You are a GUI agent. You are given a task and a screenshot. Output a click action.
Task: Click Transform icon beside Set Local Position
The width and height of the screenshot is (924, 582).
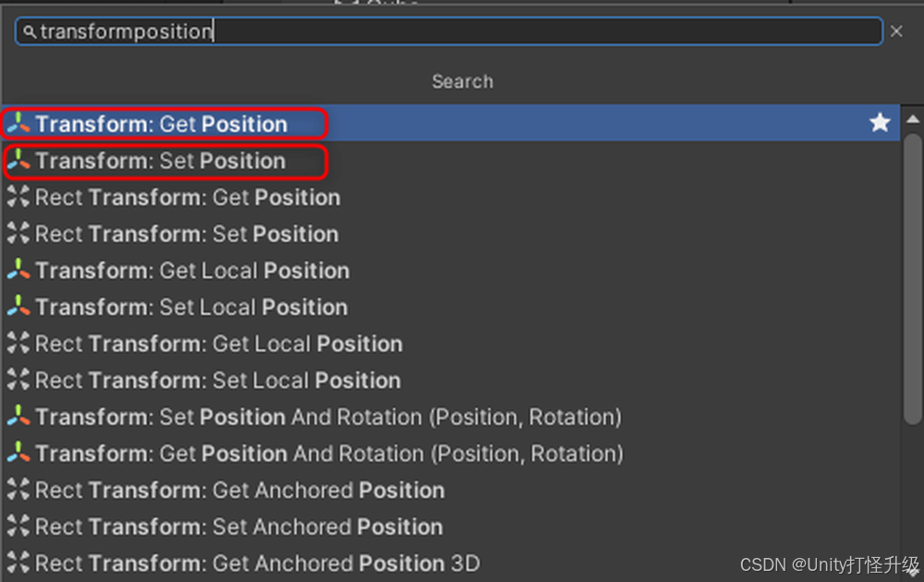18,307
